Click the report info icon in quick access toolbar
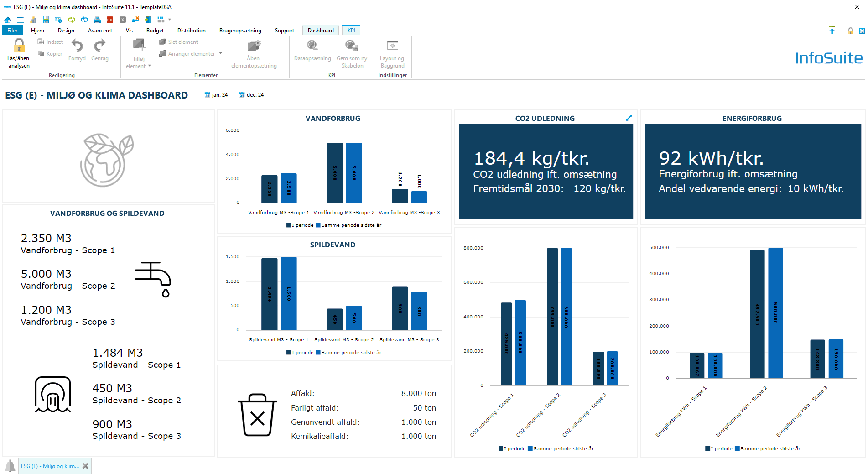The height and width of the screenshot is (474, 868). [59, 20]
